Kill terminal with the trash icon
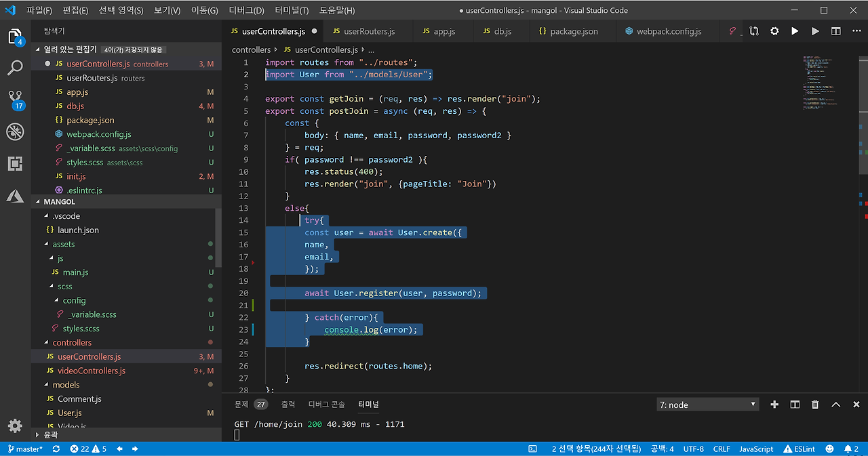 coord(815,405)
